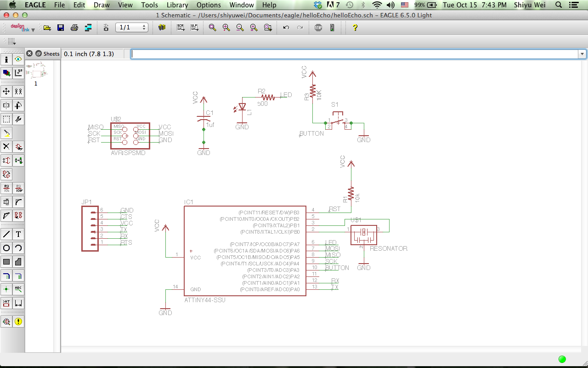The image size is (588, 368).
Task: Select the Rectangle tool
Action: pyautogui.click(x=6, y=262)
